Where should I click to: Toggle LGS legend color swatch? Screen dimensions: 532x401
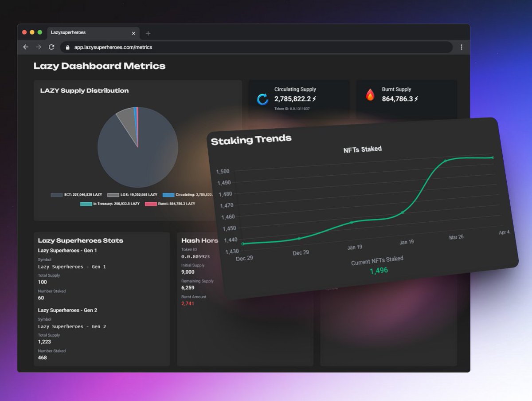click(113, 195)
